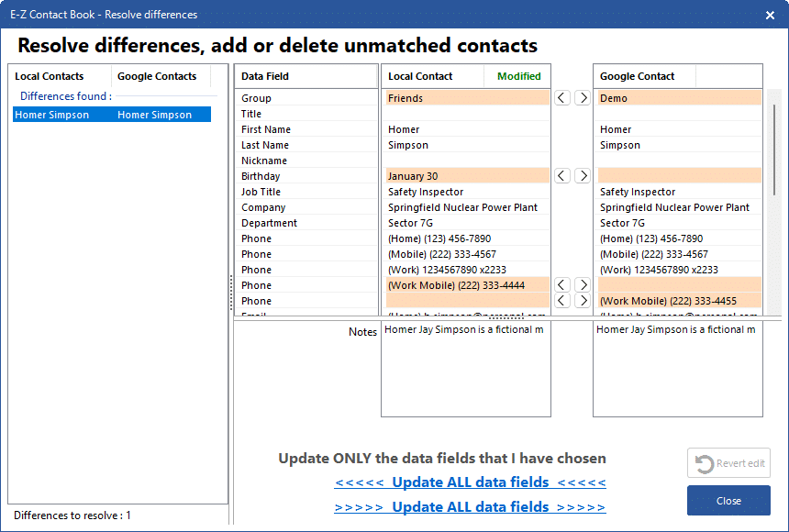Copy Group value to Google with right arrow
This screenshot has height=532, width=789.
pos(583,97)
